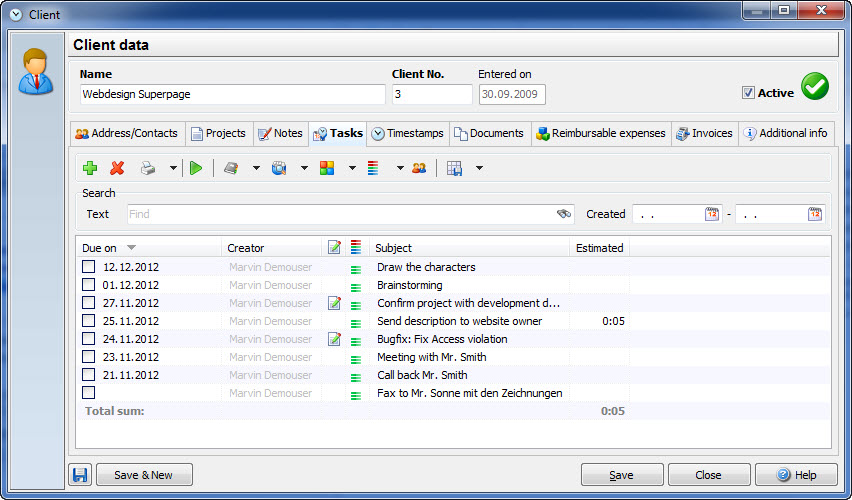Start the task with green play icon
This screenshot has height=500, width=852.
click(x=196, y=168)
